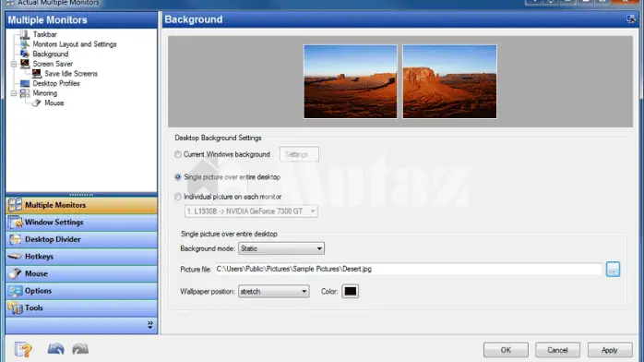
Task: Click the Mouse sidebar section icon
Action: pos(15,273)
